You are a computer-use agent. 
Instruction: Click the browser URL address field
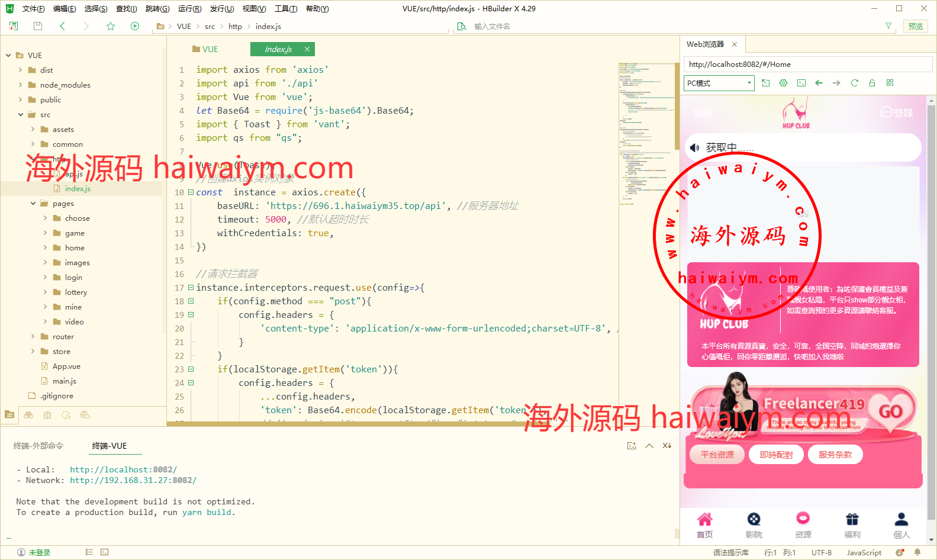point(808,64)
